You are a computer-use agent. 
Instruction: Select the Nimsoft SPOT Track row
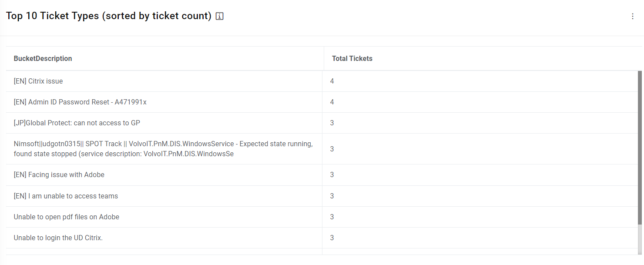[163, 149]
